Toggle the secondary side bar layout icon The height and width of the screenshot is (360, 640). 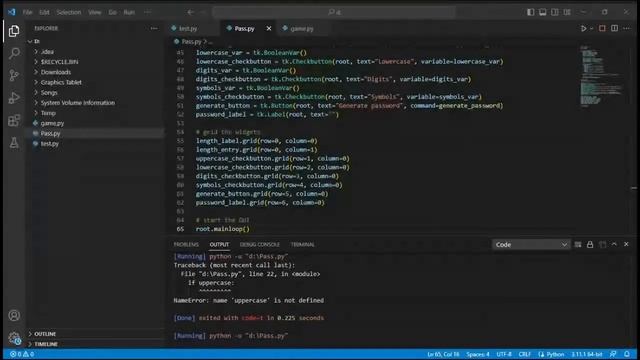(555, 12)
